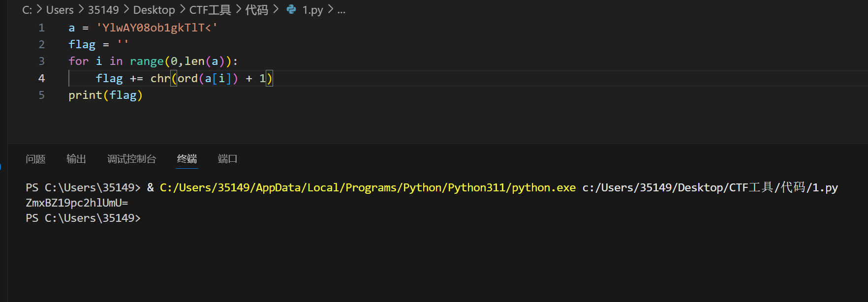
Task: Show the 端口 panel tab
Action: pyautogui.click(x=227, y=159)
